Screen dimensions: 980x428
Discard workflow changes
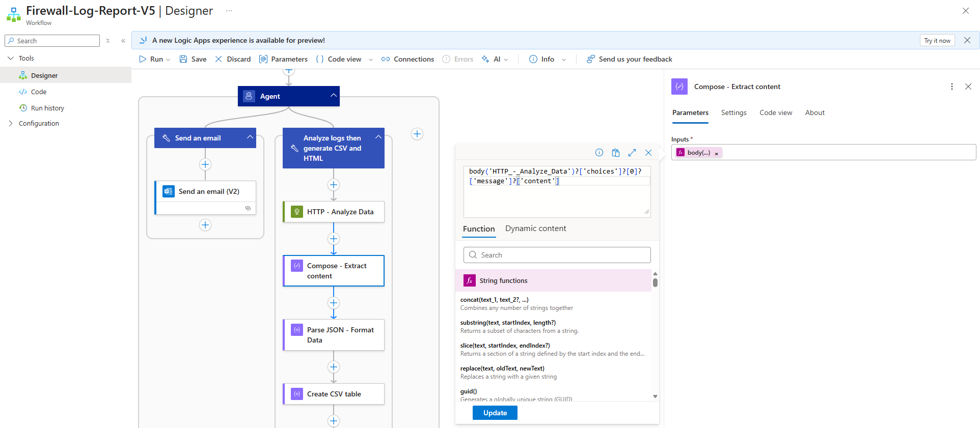pyautogui.click(x=233, y=59)
